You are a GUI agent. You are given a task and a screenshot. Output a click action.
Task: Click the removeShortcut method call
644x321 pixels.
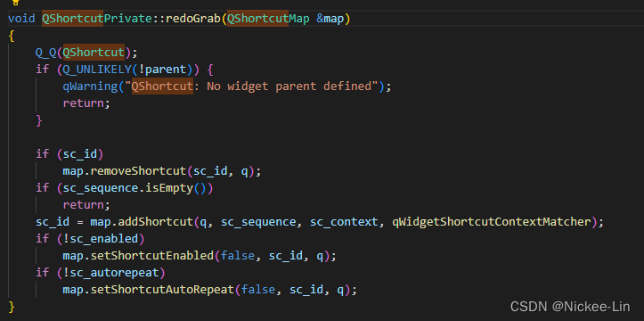pos(138,171)
